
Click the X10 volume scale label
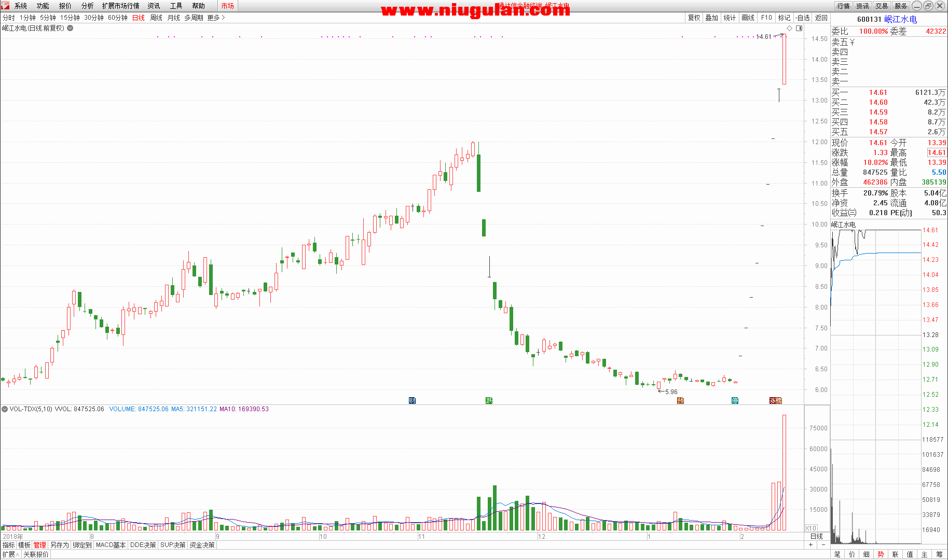[x=810, y=528]
